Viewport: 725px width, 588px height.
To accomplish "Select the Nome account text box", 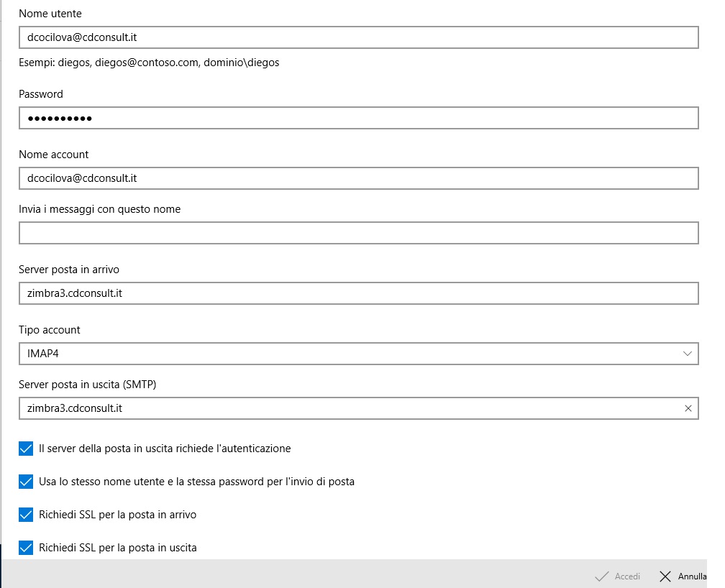I will click(x=358, y=178).
